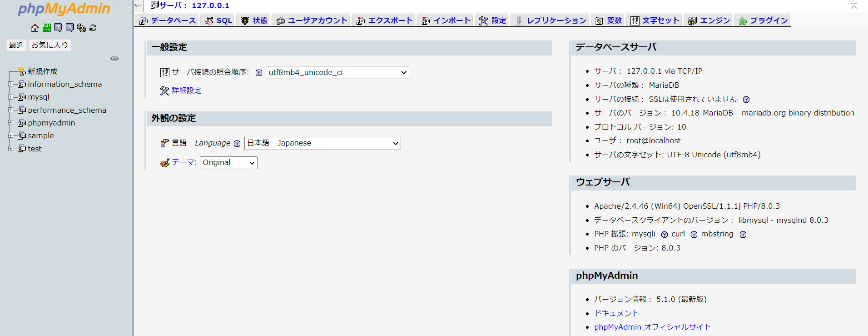Open the ドキュメント link
Screen dimensions: 868x336
(x=616, y=313)
